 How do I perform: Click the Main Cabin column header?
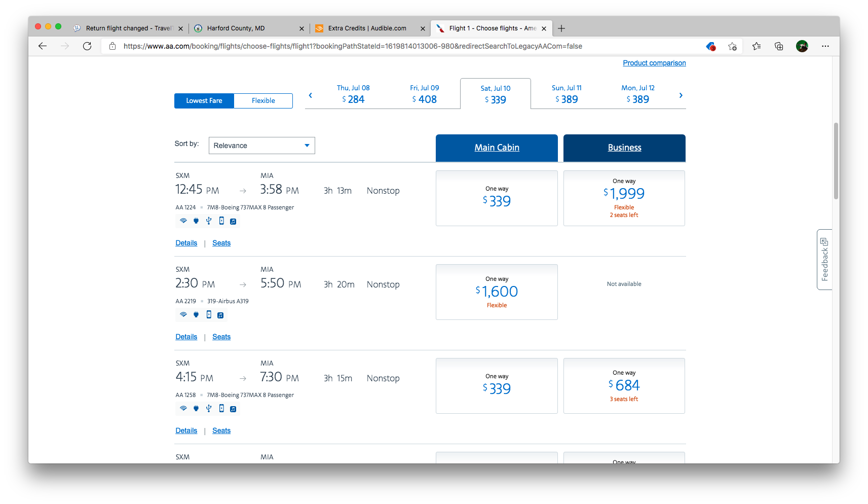(497, 148)
